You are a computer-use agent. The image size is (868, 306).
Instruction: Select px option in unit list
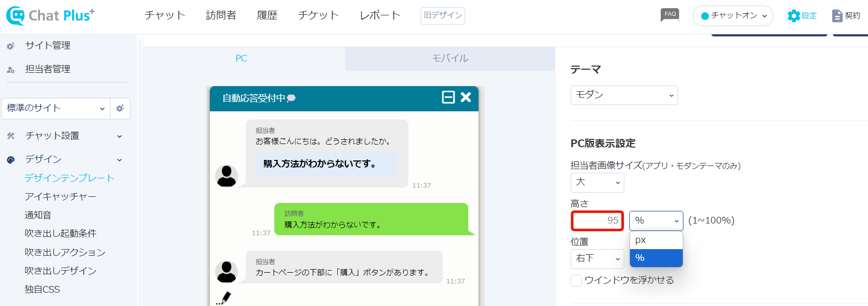(656, 240)
